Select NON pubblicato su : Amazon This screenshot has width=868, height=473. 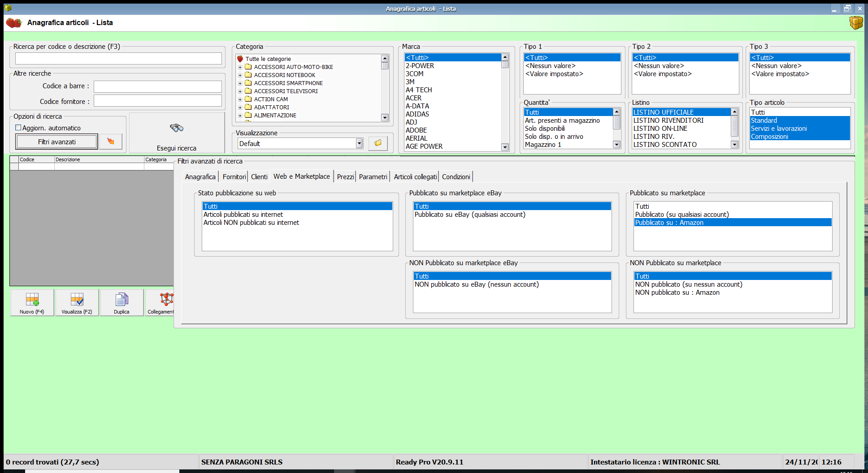click(733, 292)
